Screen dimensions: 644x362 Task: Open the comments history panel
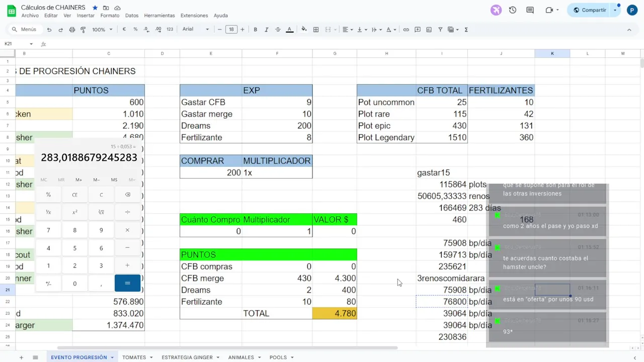pyautogui.click(x=530, y=10)
